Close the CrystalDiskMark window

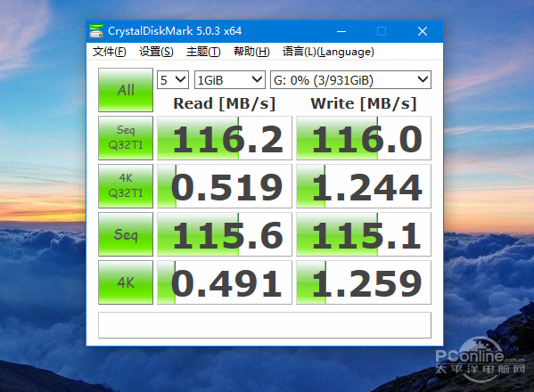tap(423, 31)
